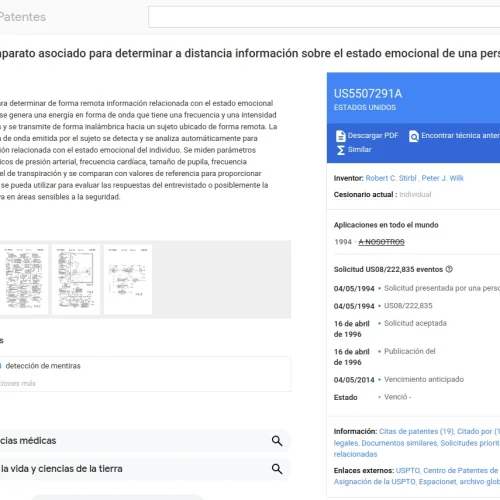
Task: Click the ciencias médicas search chip
Action: point(145,441)
